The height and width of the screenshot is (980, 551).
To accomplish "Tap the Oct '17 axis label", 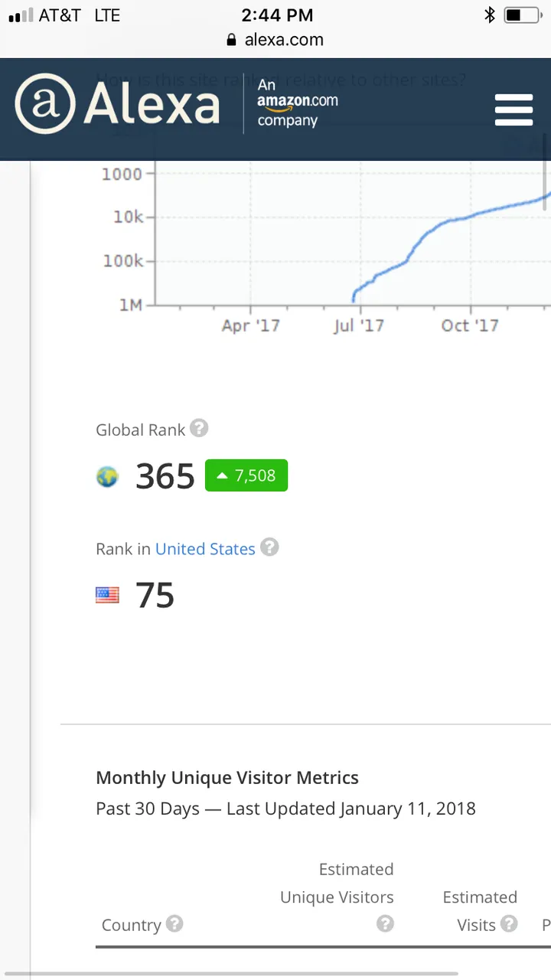I will (x=470, y=325).
